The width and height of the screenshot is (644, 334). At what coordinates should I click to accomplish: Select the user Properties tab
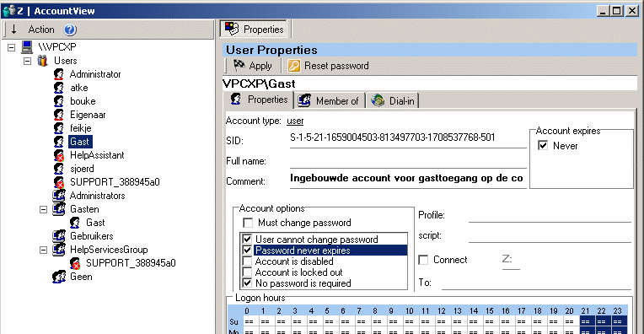point(259,100)
